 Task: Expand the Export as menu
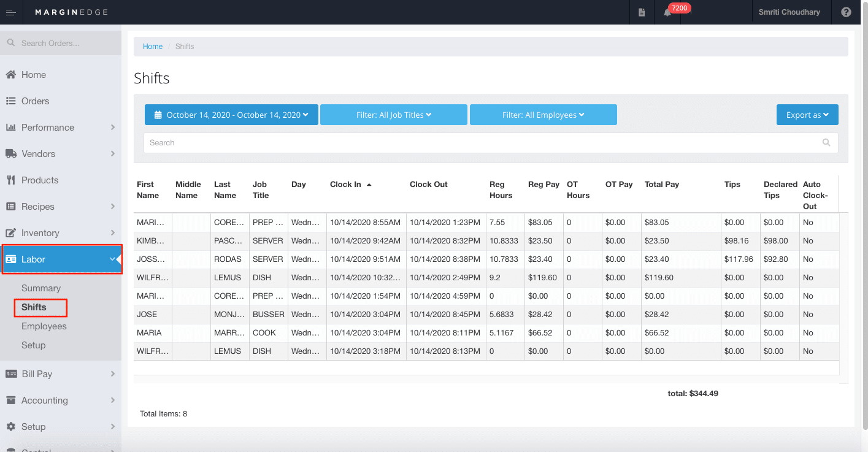[x=807, y=114]
